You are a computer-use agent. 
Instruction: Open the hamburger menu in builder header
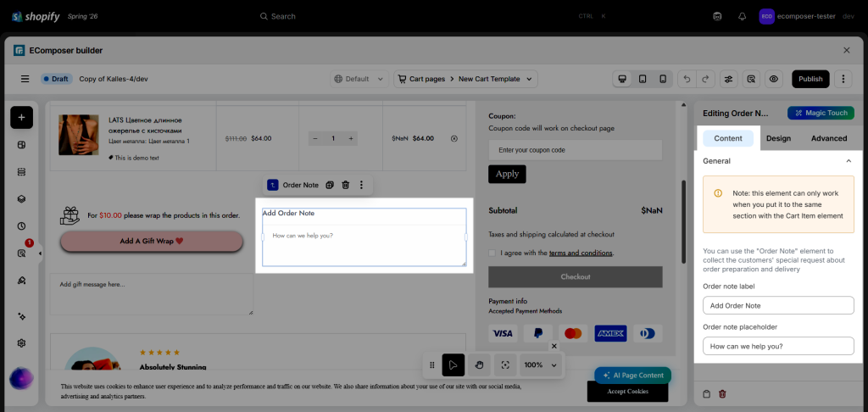tap(25, 79)
